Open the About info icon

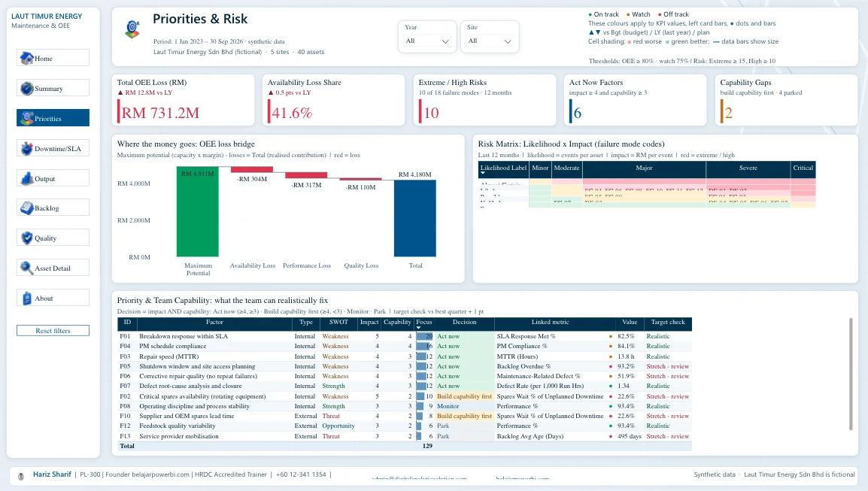pos(26,298)
